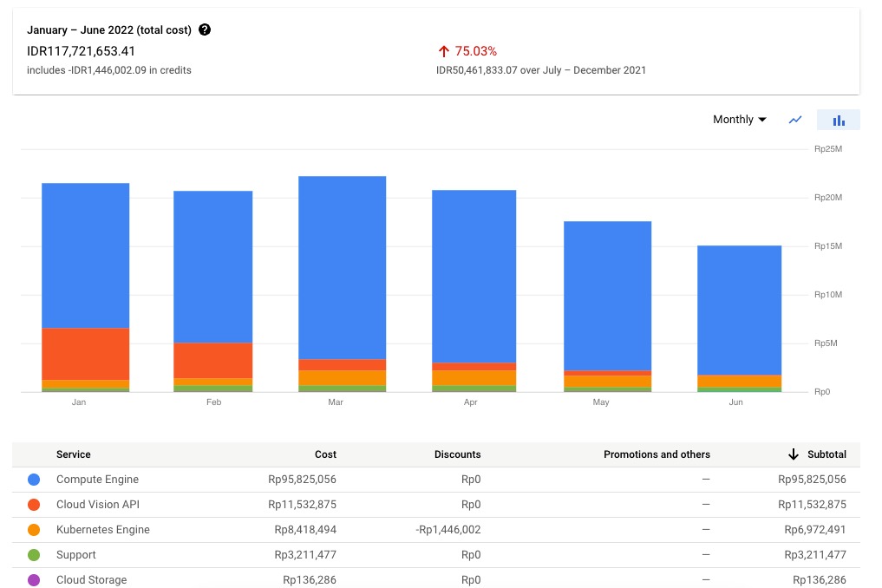
Task: Switch to bar chart view
Action: point(839,120)
